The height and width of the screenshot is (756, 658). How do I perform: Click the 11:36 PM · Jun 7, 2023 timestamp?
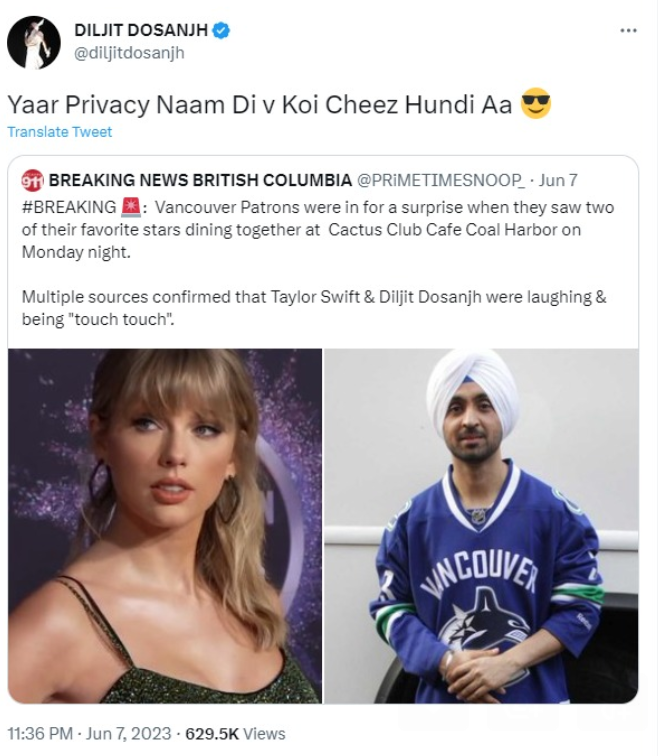(x=90, y=734)
